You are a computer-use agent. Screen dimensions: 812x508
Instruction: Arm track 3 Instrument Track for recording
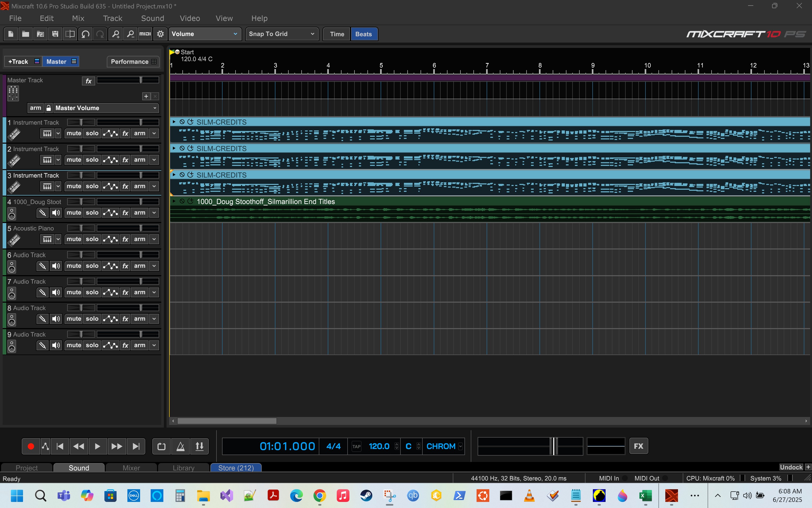coord(140,186)
